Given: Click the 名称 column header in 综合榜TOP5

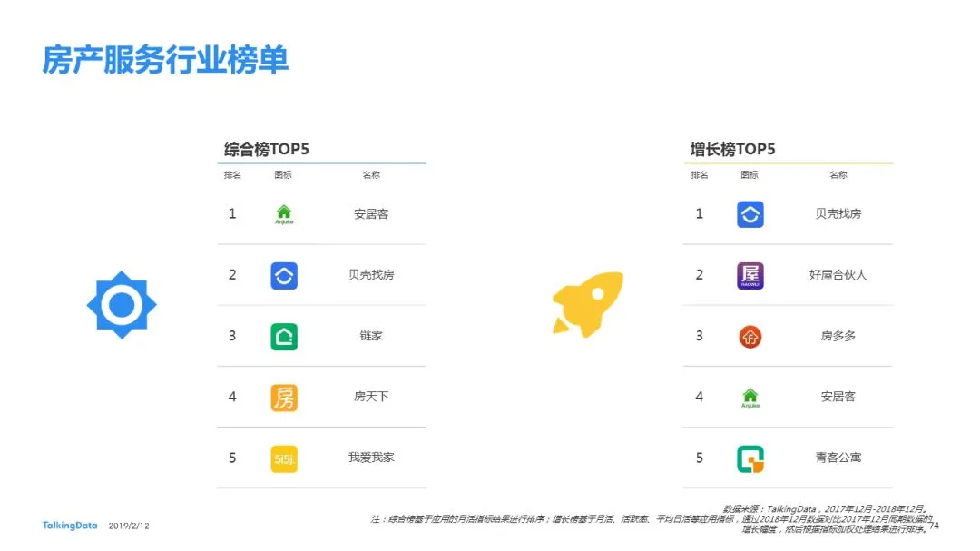Looking at the screenshot, I should point(371,175).
